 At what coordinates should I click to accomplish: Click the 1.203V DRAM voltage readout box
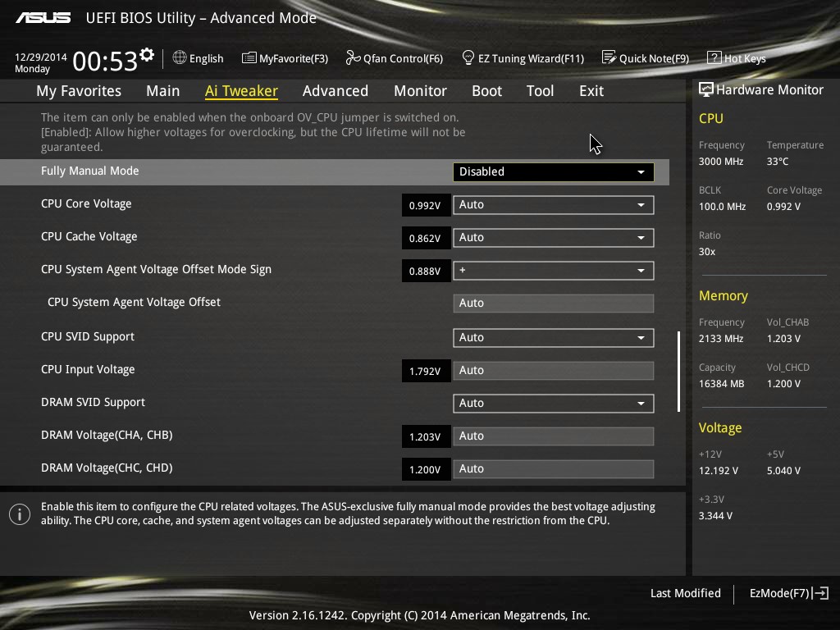point(426,436)
